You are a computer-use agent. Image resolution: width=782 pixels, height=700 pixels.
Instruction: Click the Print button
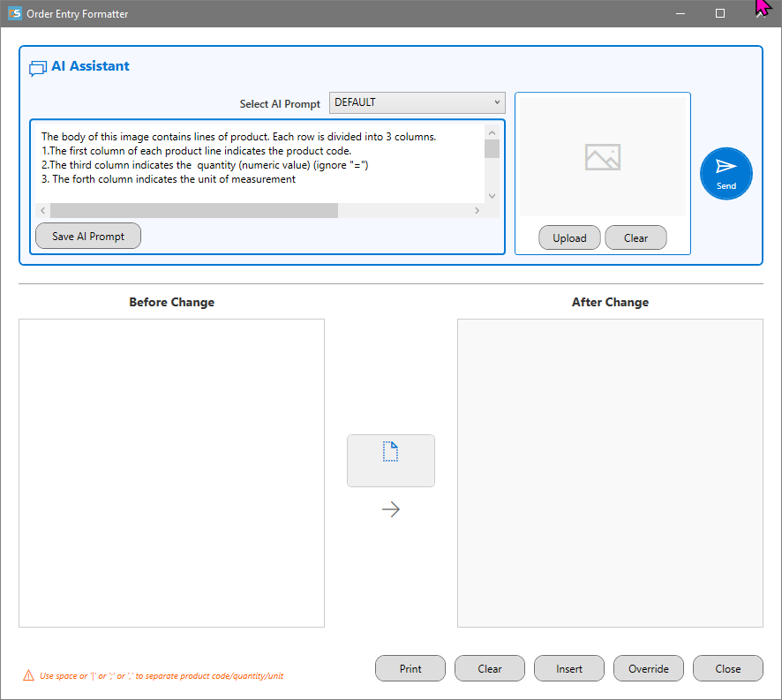point(410,668)
